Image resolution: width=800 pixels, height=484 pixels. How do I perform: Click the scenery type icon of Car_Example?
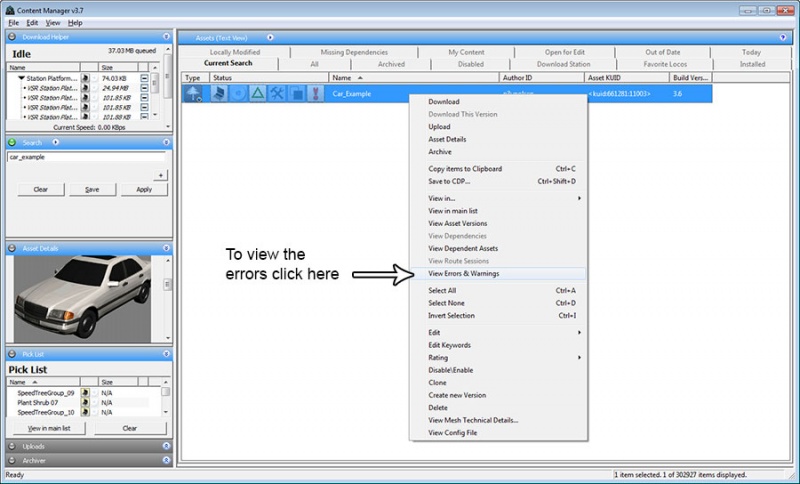click(x=193, y=94)
